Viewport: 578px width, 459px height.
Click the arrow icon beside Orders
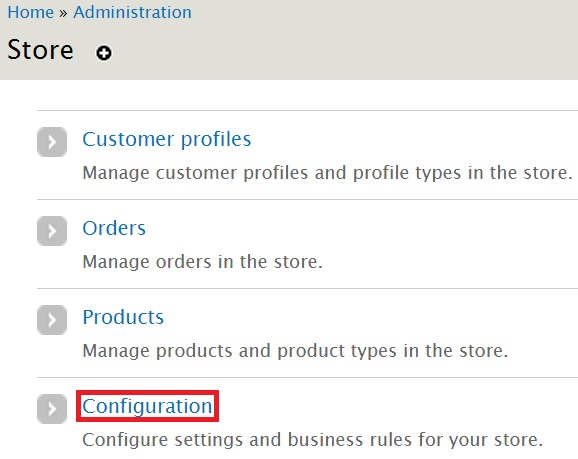pos(52,231)
